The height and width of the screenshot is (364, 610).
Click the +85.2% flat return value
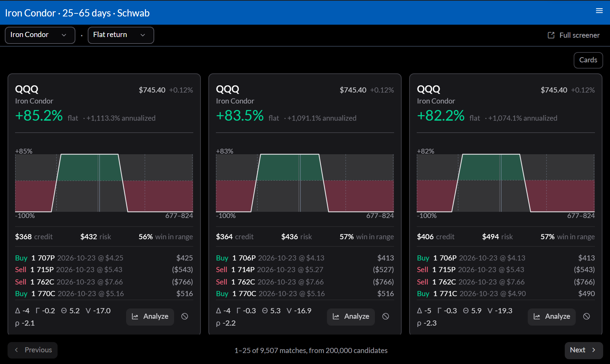click(39, 116)
